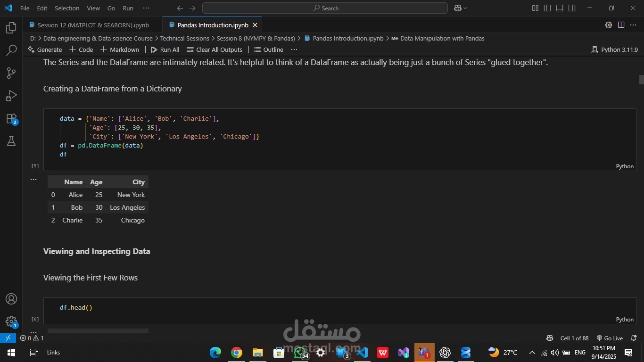Open the Selection menu
This screenshot has height=362, width=644.
point(67,8)
